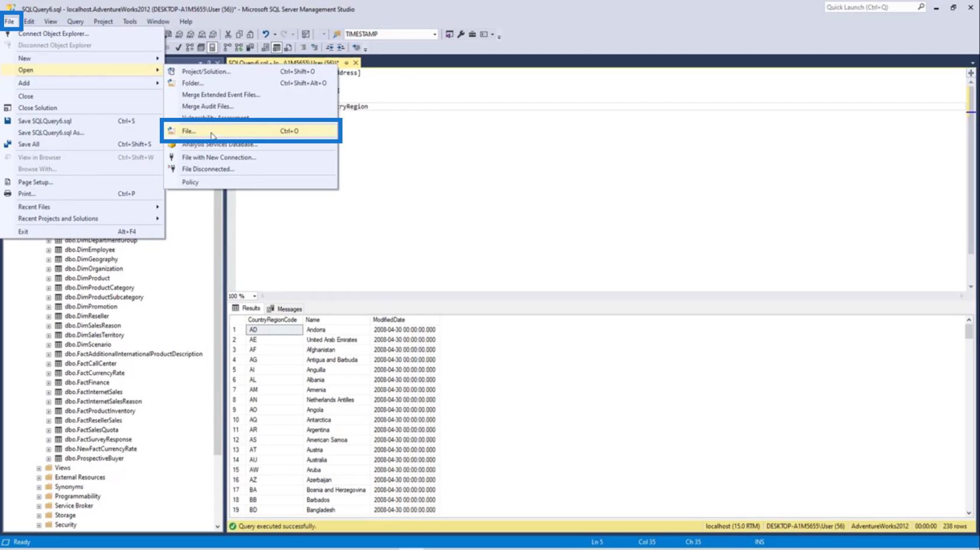Choose Merge Audit Files... entry
The width and height of the screenshot is (980, 550).
pyautogui.click(x=251, y=107)
